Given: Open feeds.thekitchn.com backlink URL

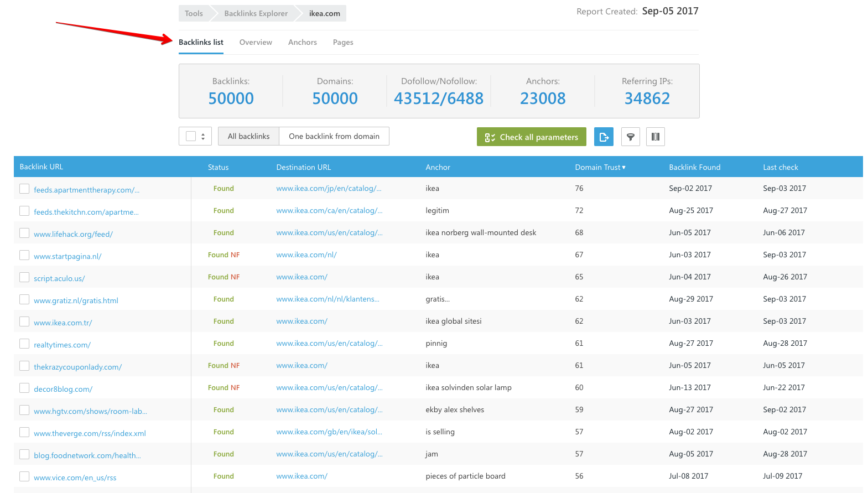Looking at the screenshot, I should click(86, 212).
